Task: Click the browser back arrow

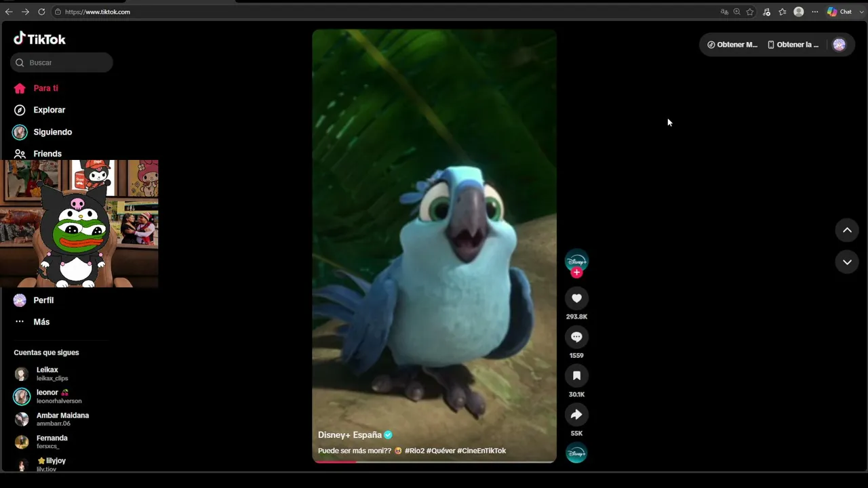Action: [9, 12]
